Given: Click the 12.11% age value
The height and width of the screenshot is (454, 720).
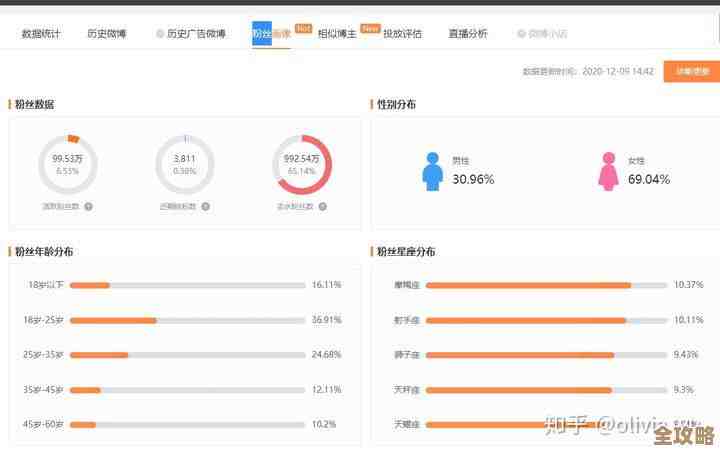Looking at the screenshot, I should coord(326,390).
